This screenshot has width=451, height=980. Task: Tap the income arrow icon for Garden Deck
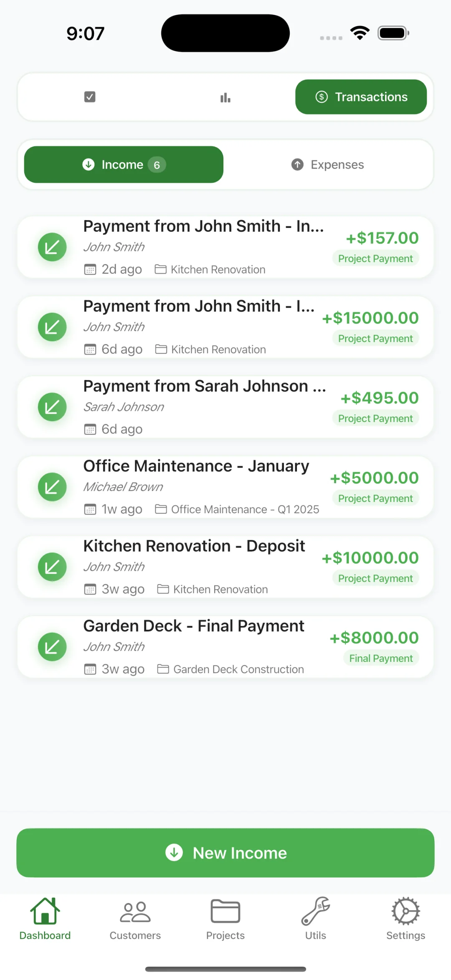[52, 647]
